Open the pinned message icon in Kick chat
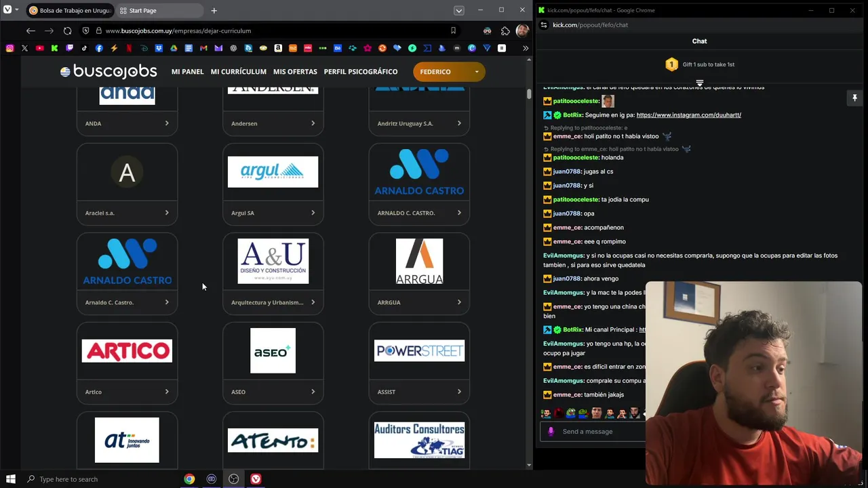The image size is (868, 488). (x=854, y=98)
